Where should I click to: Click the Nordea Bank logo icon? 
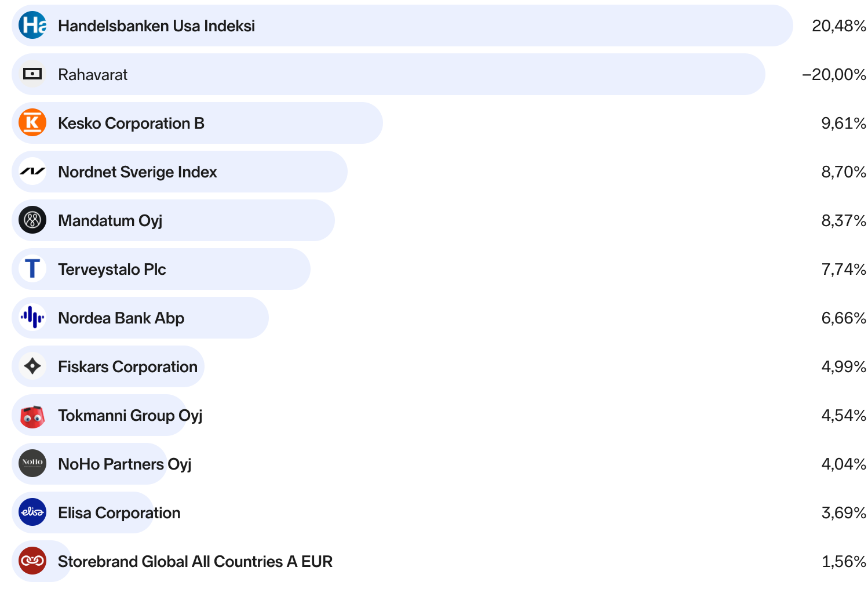pyautogui.click(x=32, y=318)
